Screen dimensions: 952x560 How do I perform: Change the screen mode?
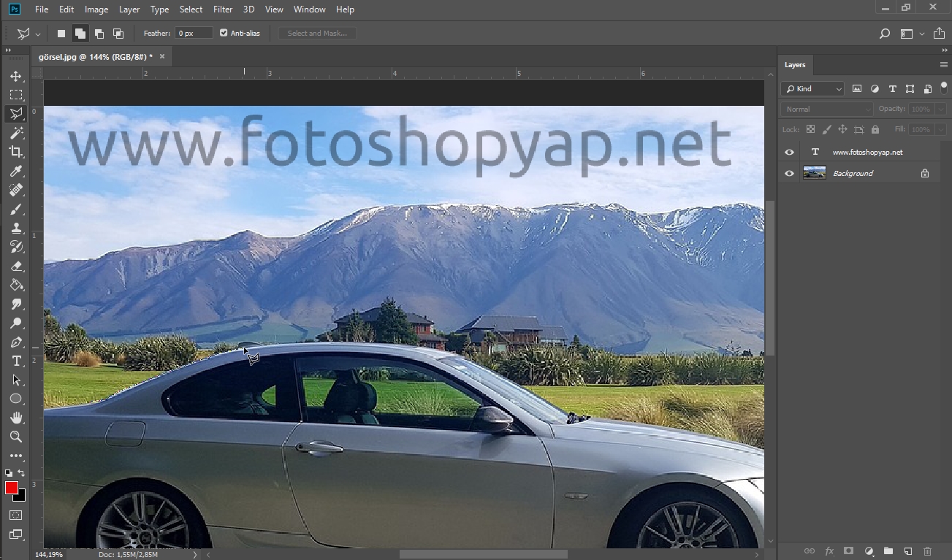tap(16, 534)
